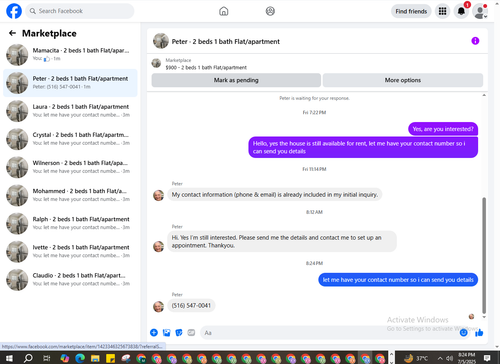Click the back arrow beside Marketplace

coord(12,33)
